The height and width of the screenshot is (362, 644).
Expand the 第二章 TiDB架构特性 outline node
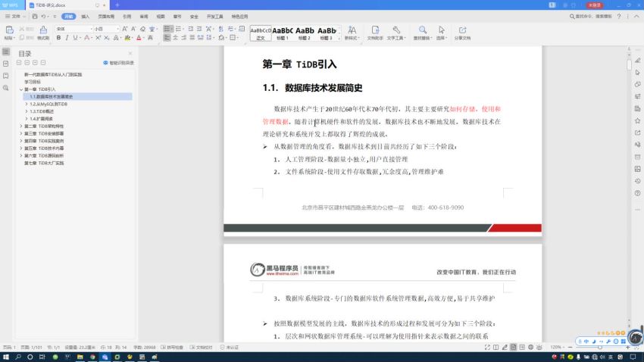click(x=21, y=126)
